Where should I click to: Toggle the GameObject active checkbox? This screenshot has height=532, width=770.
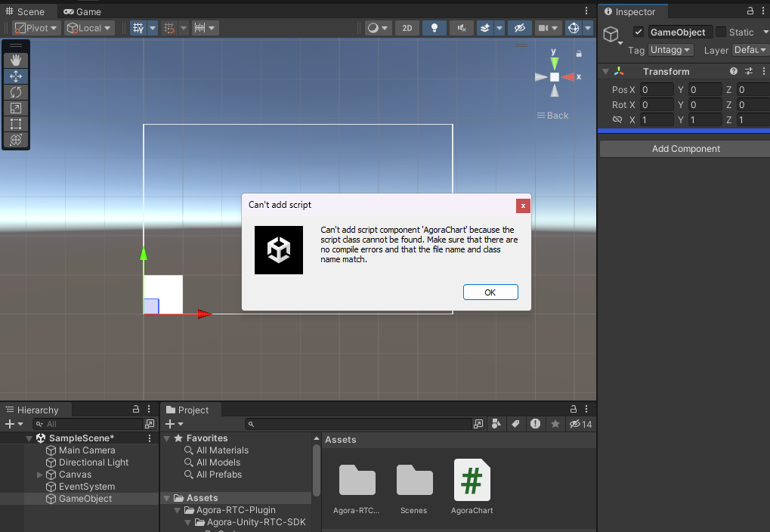point(639,32)
